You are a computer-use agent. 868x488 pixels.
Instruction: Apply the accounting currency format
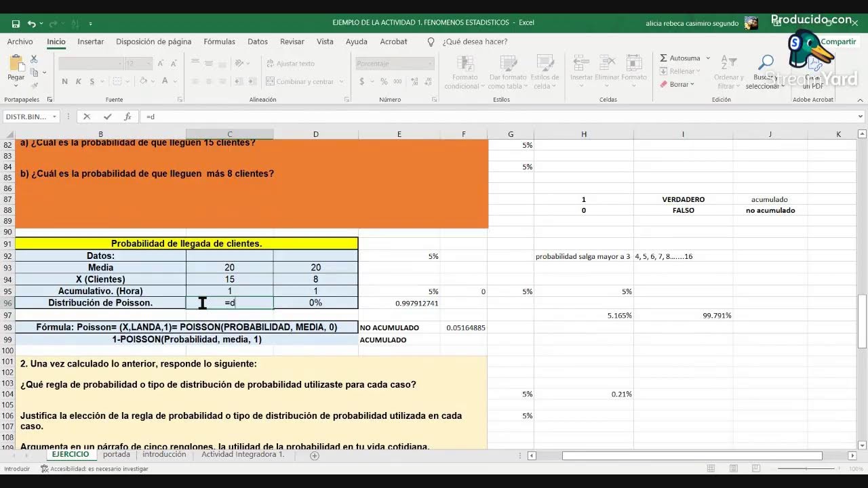[361, 81]
